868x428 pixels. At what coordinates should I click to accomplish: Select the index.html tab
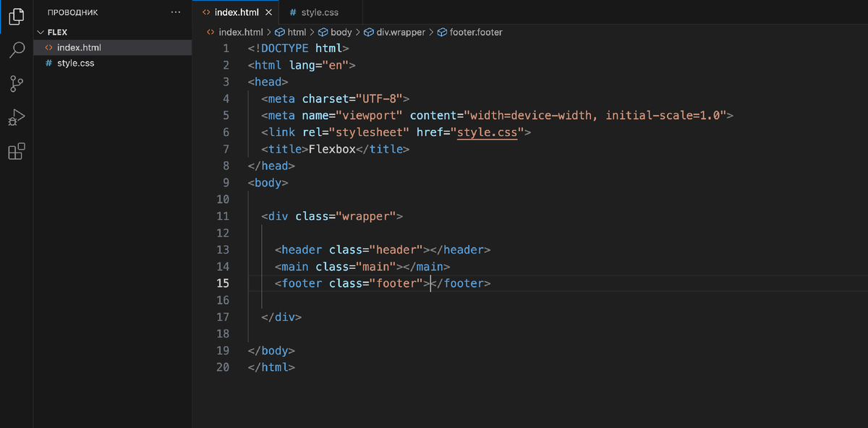pos(235,12)
